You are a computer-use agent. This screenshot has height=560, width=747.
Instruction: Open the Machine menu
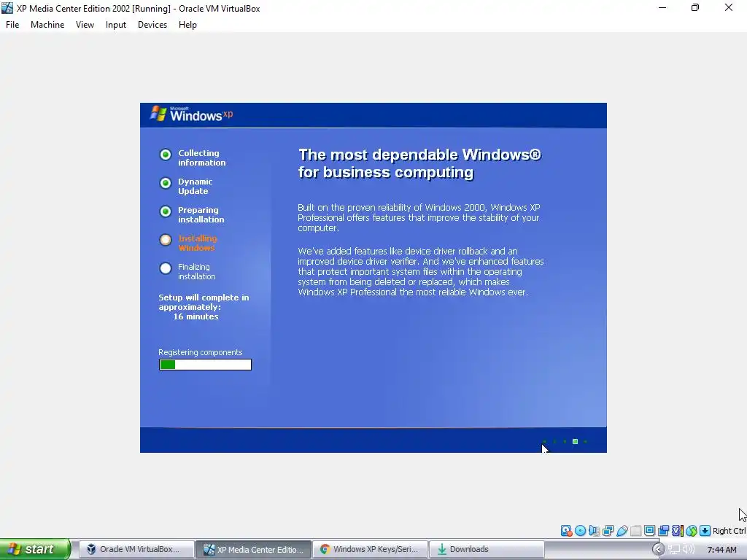(x=47, y=25)
